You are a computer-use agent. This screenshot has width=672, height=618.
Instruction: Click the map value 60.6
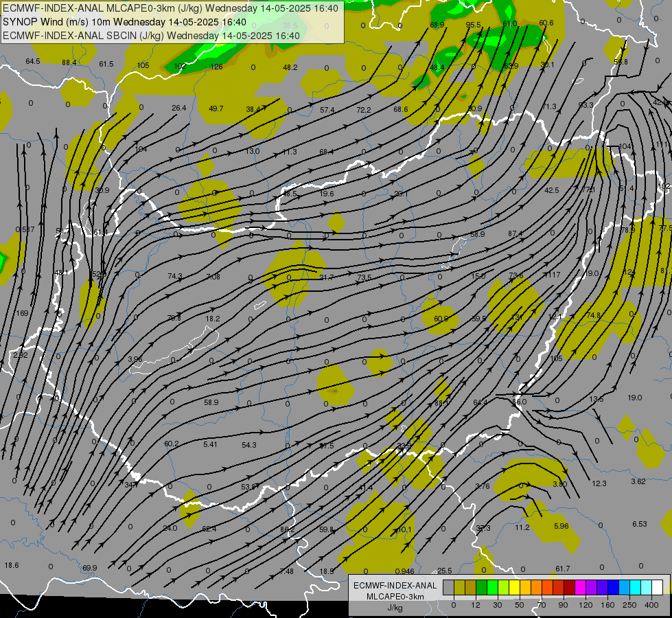[x=546, y=23]
